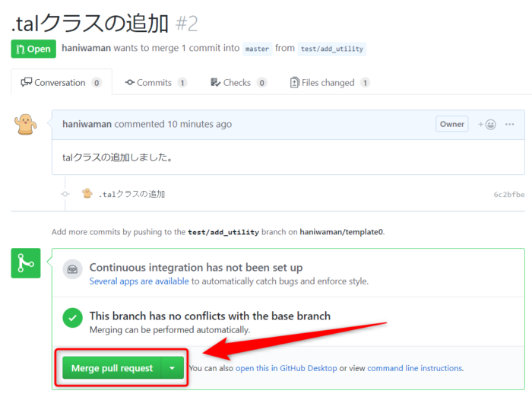The height and width of the screenshot is (397, 532).
Task: Go to the Checks tab
Action: [239, 83]
